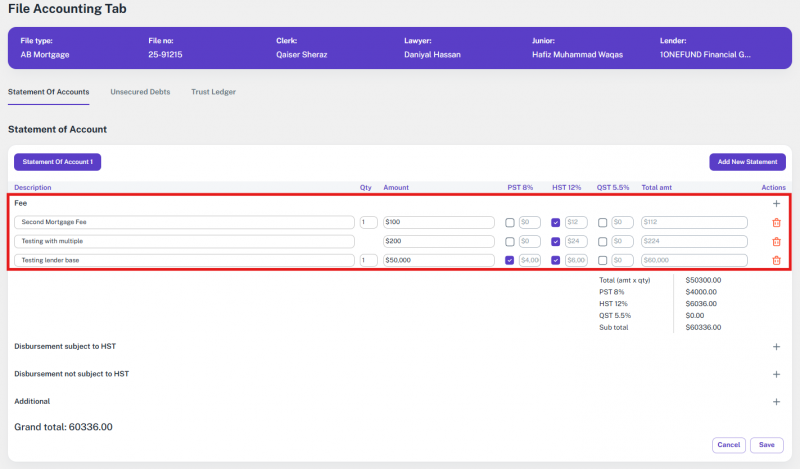Select the Statement Of Account 1 button
This screenshot has height=469, width=800.
(57, 162)
